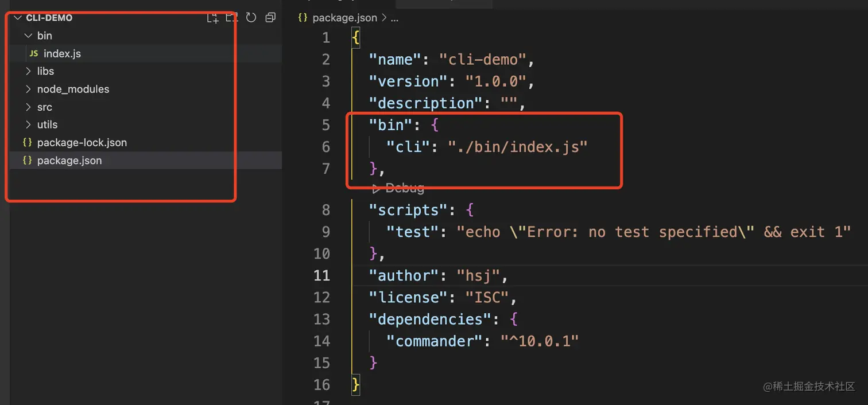
Task: Click line number 13 in the gutter
Action: (322, 319)
